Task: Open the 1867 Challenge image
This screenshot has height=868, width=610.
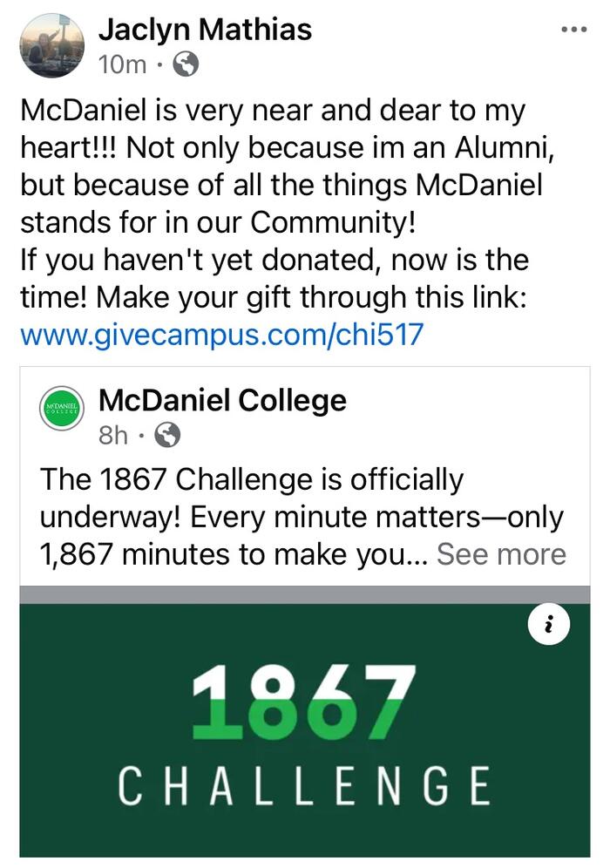Action: [305, 730]
